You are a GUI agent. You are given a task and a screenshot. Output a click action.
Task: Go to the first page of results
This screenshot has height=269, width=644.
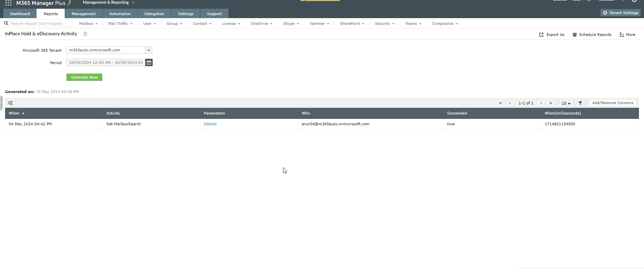[x=500, y=103]
